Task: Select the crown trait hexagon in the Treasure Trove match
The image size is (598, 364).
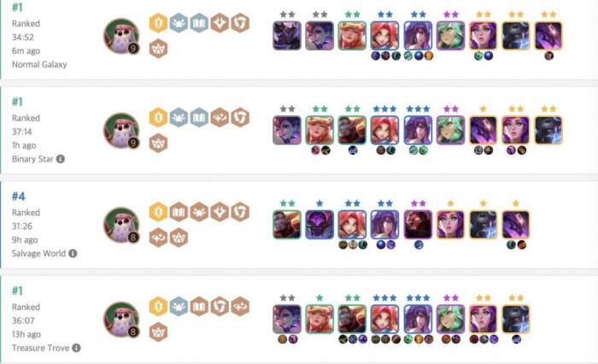Action: tap(158, 332)
